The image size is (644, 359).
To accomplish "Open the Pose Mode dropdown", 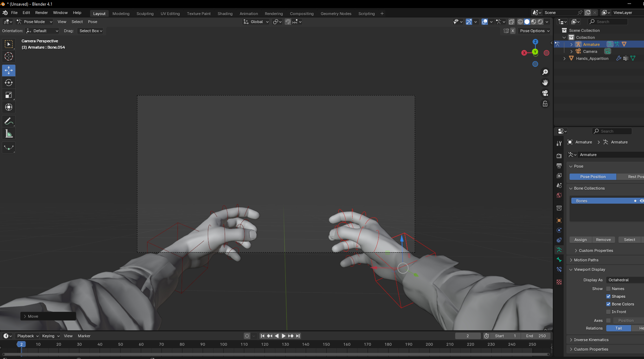I will tap(35, 22).
